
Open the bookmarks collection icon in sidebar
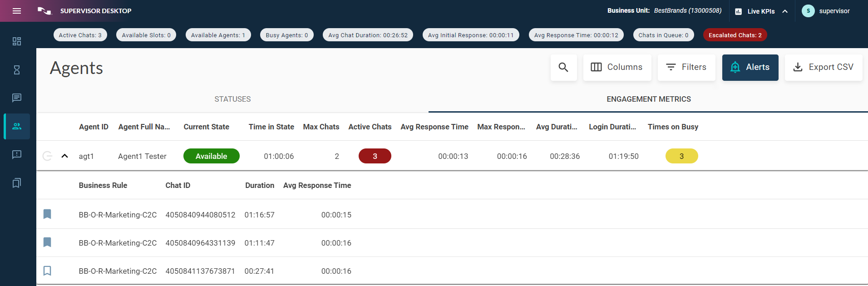[x=17, y=183]
